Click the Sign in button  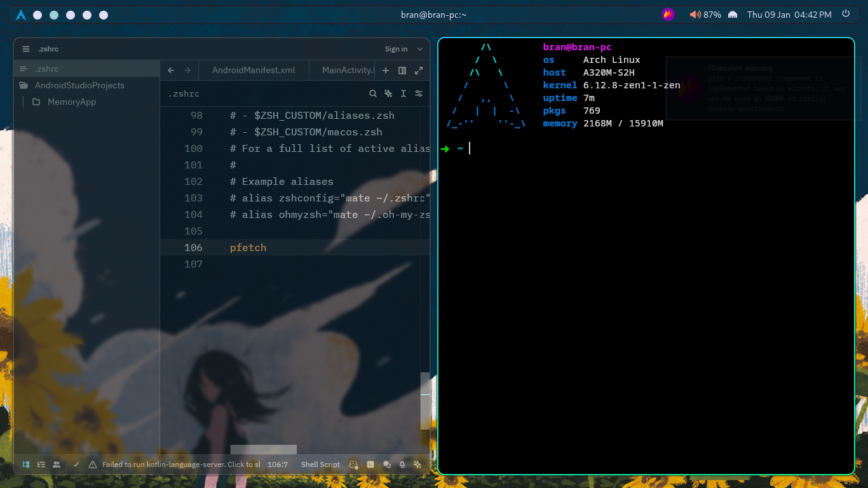pyautogui.click(x=396, y=49)
